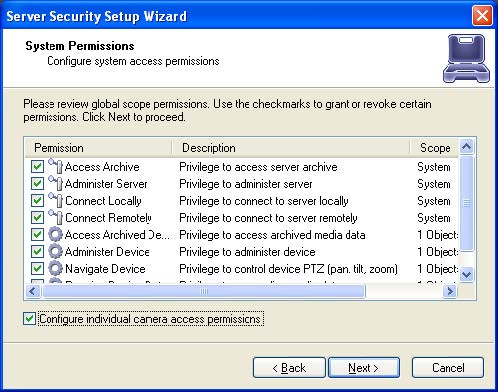This screenshot has height=392, width=498.
Task: Click the Next button to proceed
Action: 364,368
